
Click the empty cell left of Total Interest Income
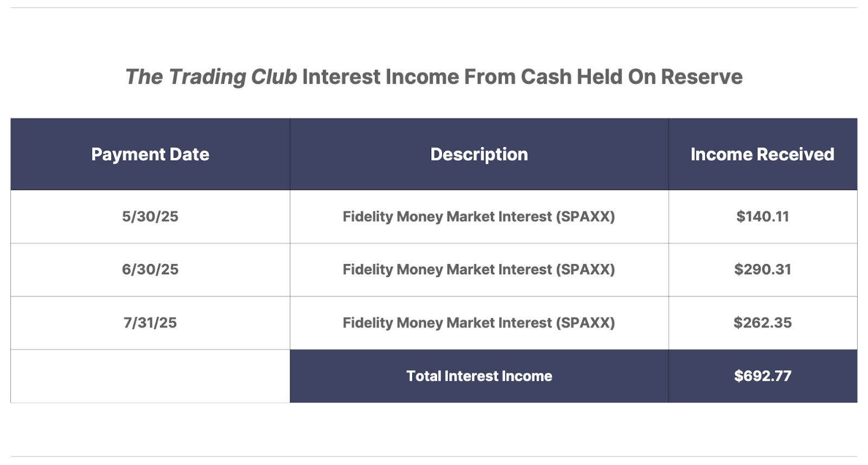pyautogui.click(x=150, y=376)
